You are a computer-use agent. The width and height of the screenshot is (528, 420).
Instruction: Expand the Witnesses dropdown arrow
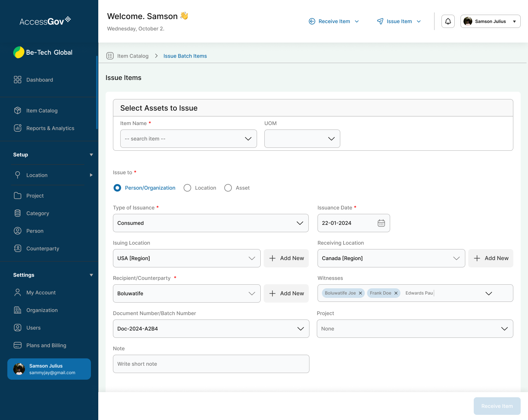click(489, 293)
